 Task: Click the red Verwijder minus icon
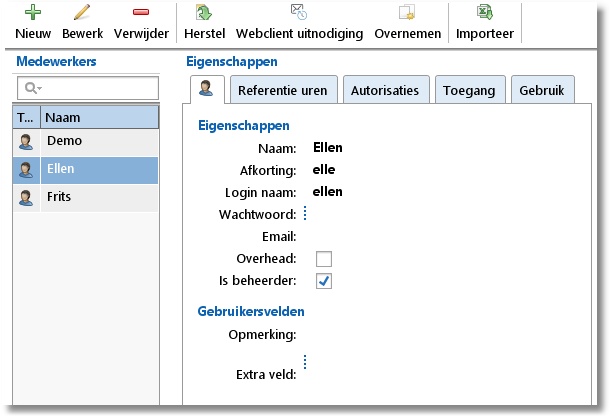[141, 13]
